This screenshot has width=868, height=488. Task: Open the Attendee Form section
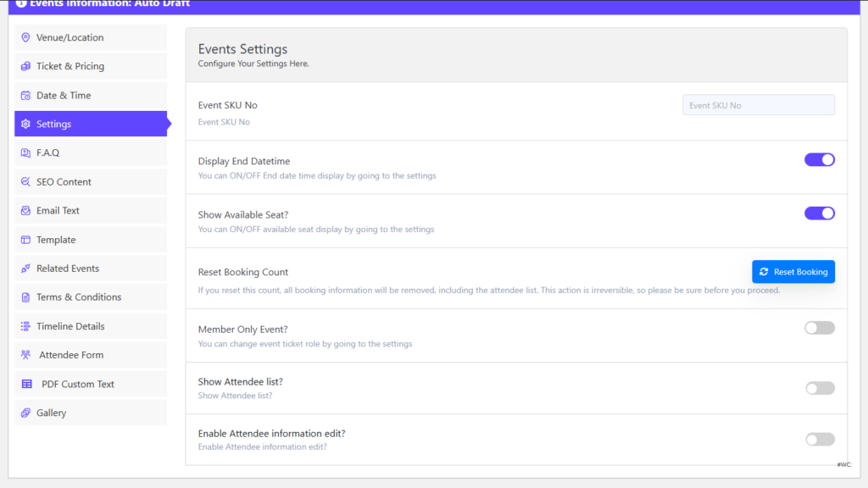pos(72,354)
